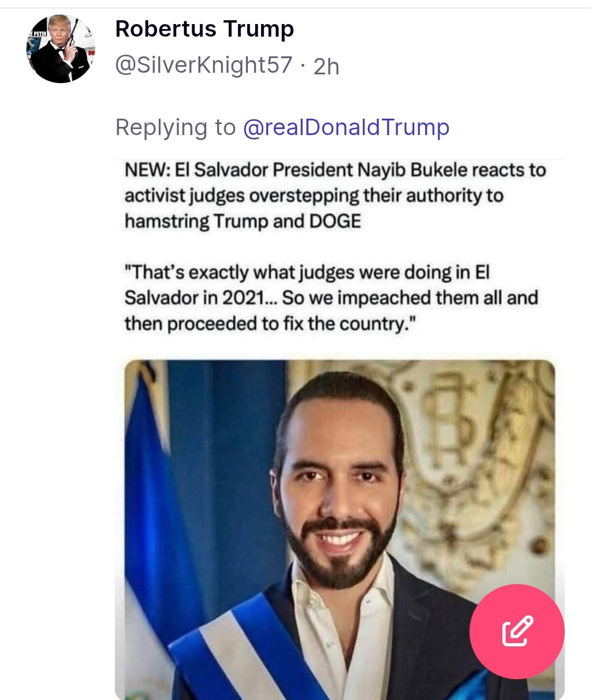Click the "Replying to" label

175,127
